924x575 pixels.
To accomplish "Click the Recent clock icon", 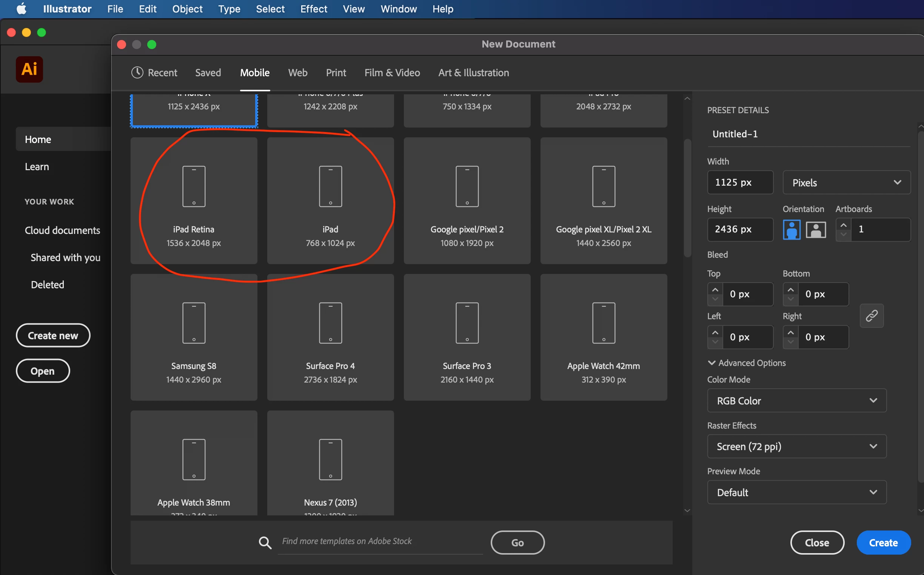I will 137,73.
